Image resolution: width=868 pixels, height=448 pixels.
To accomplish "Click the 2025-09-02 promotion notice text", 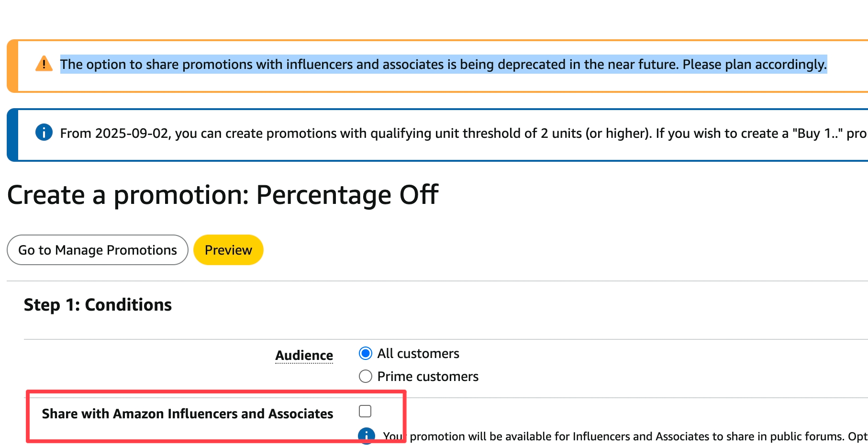I will click(x=464, y=133).
